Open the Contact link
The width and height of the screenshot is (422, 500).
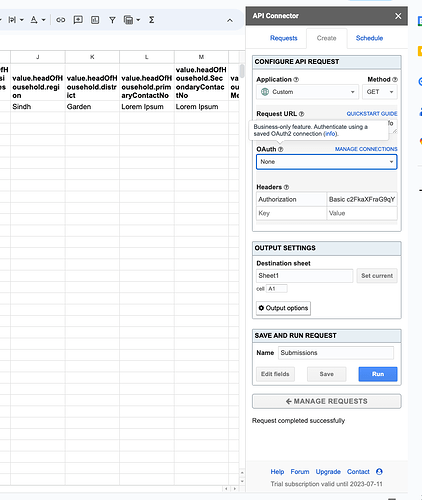(x=358, y=472)
